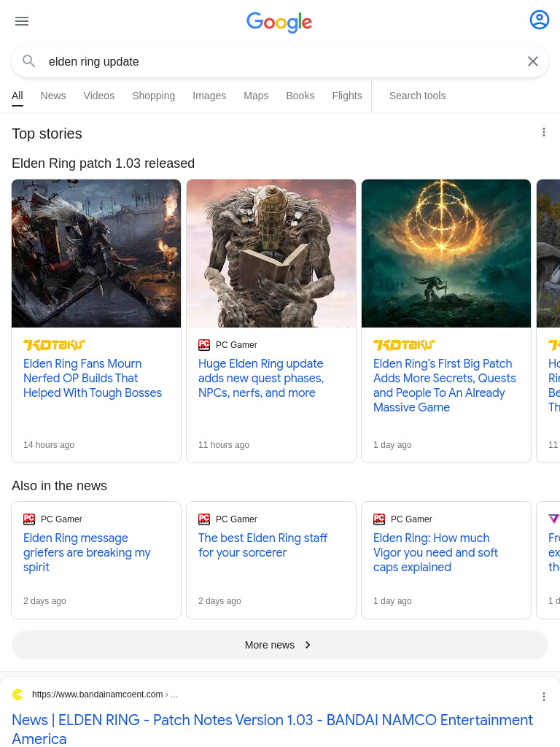
Task: Click the Also in the news heading
Action: (60, 486)
